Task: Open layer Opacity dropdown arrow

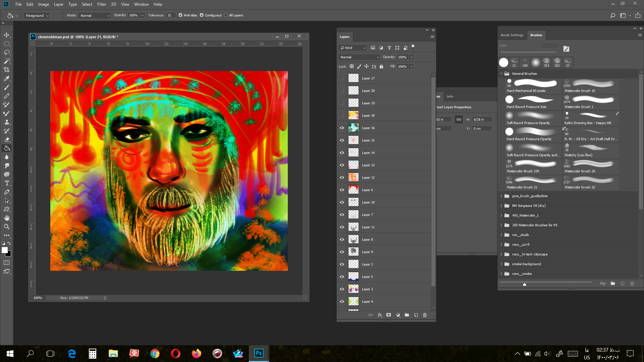Action: (412, 57)
